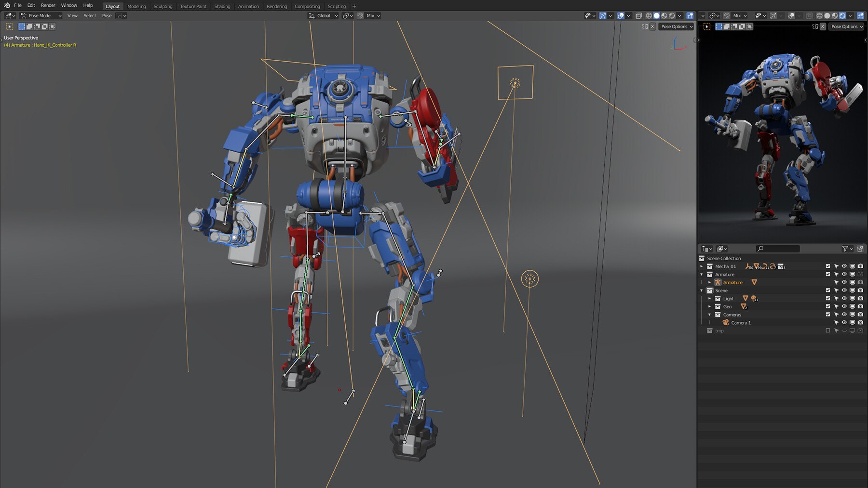Open the Global transform orientation dropdown
The width and height of the screenshot is (868, 488).
point(324,15)
